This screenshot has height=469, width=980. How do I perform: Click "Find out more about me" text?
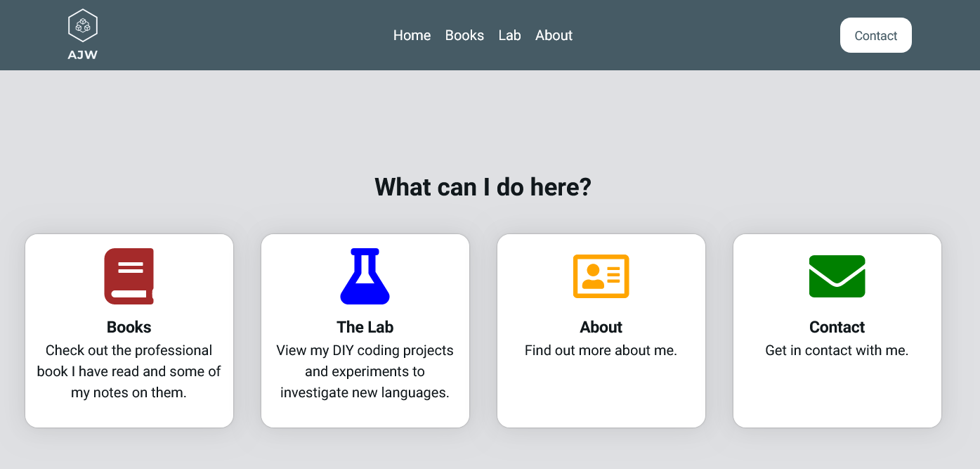(x=601, y=350)
